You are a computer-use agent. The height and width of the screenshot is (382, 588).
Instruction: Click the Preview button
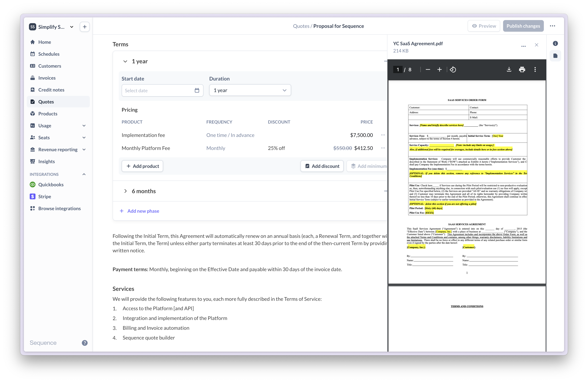point(484,26)
